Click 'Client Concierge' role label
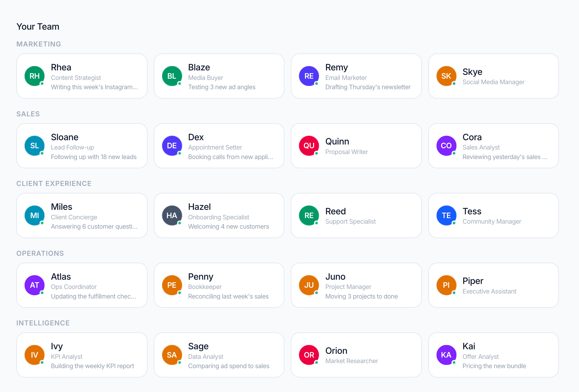The image size is (579, 392). [74, 217]
